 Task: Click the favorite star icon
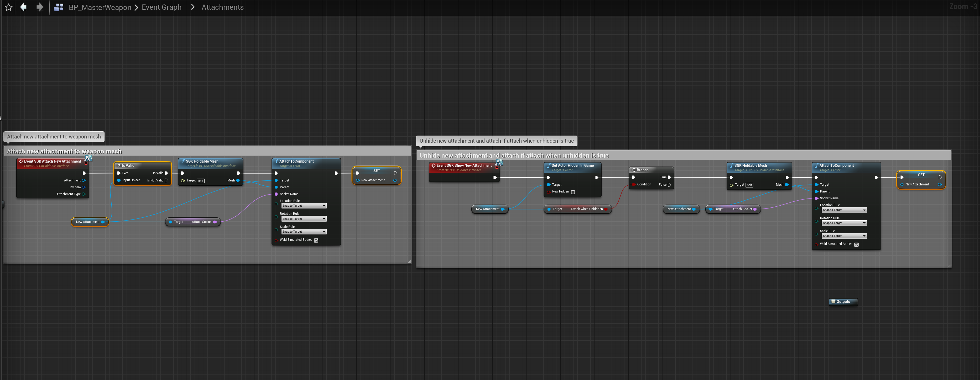tap(8, 7)
